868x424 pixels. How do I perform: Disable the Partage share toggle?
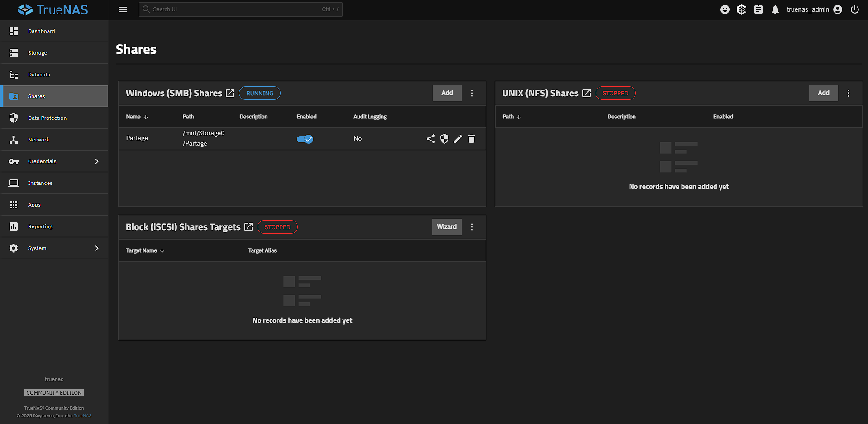305,139
